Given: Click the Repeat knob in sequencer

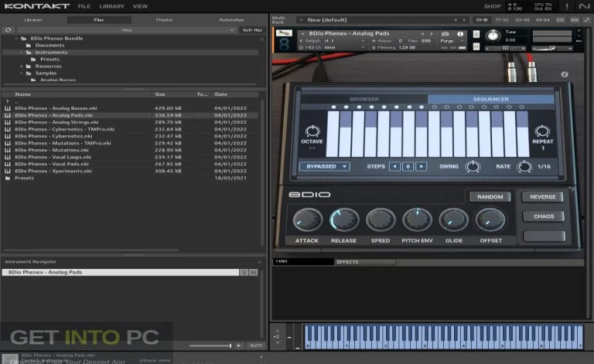Looking at the screenshot, I should tap(542, 131).
